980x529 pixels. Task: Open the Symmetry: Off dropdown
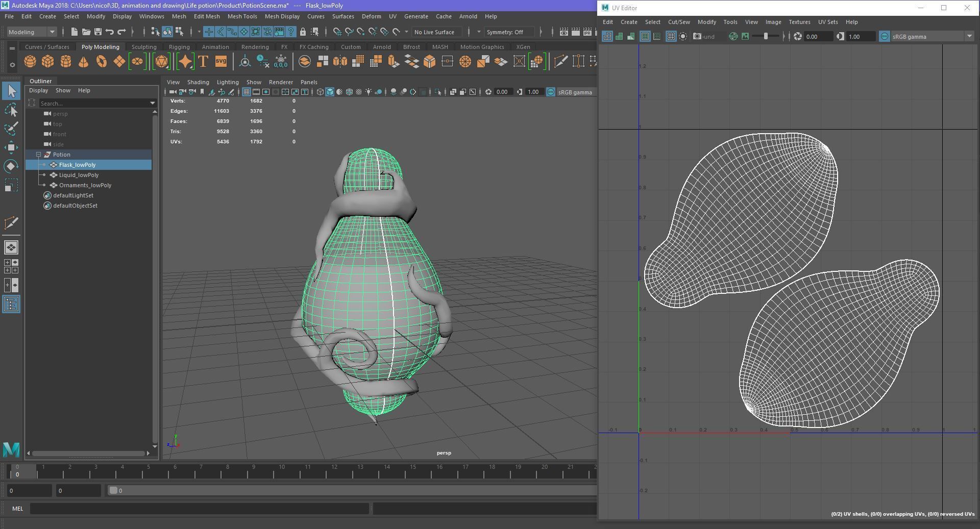tap(510, 32)
